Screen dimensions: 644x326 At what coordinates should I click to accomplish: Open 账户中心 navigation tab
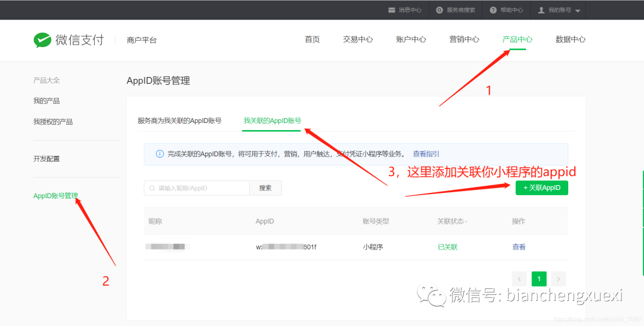(411, 39)
